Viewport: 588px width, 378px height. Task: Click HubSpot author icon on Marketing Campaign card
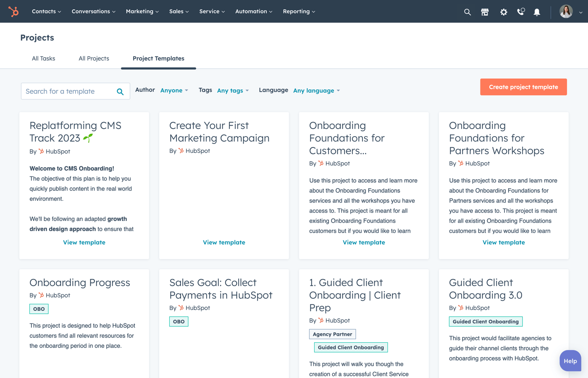(181, 150)
